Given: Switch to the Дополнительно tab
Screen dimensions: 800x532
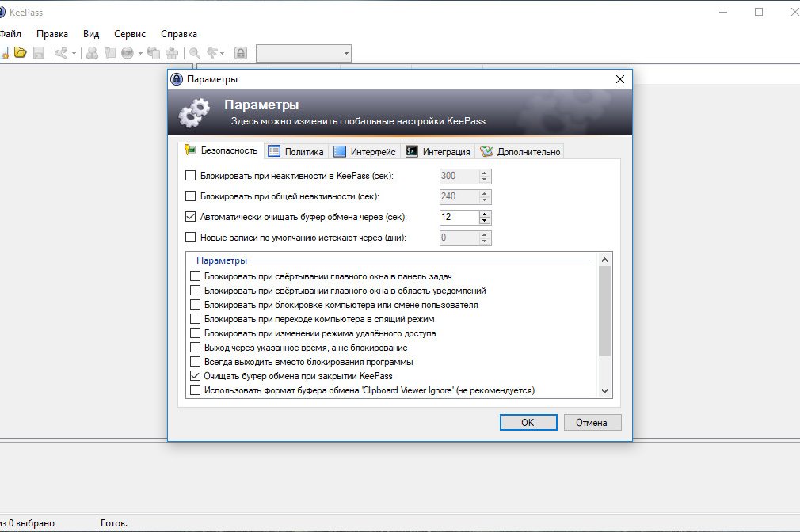Looking at the screenshot, I should pyautogui.click(x=520, y=151).
